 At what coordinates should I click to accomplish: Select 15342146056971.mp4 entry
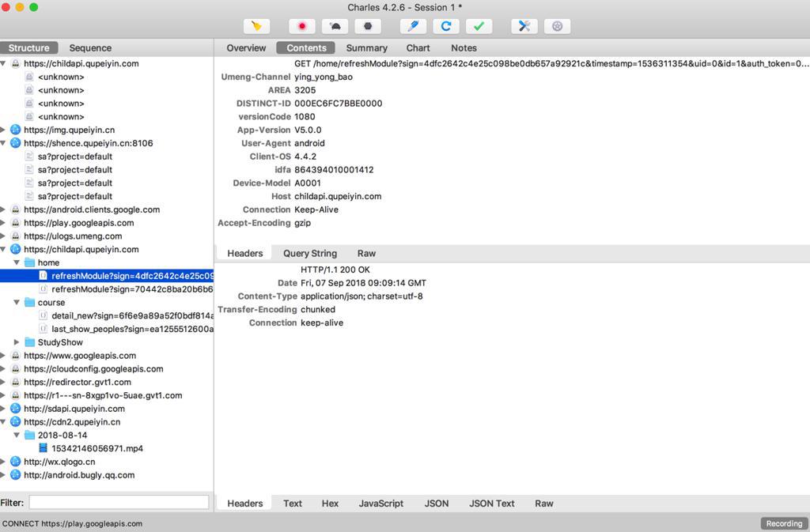point(97,448)
